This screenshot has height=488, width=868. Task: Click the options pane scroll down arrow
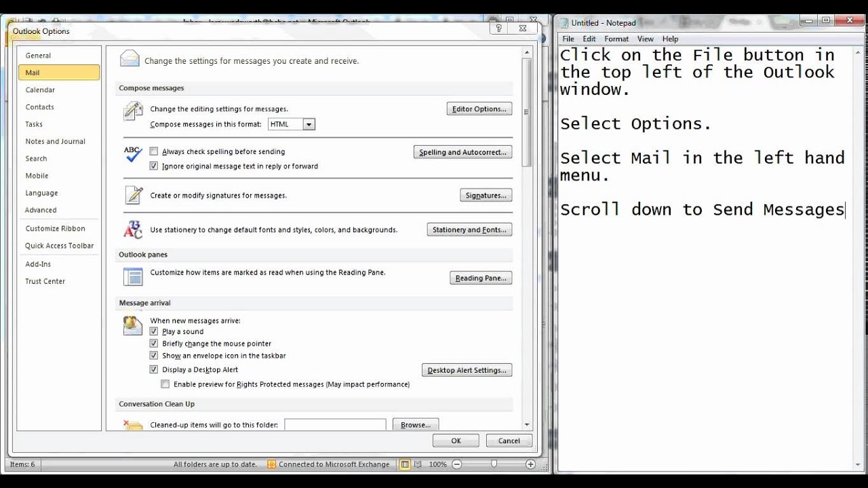coord(527,425)
